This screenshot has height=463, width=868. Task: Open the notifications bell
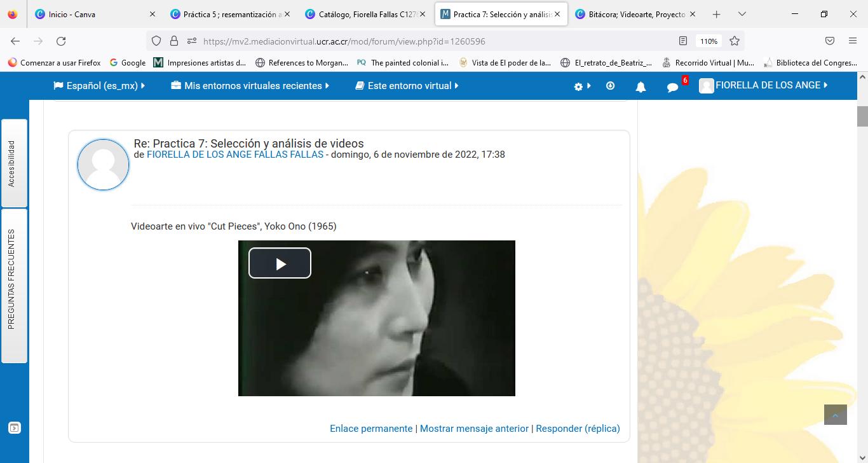click(x=641, y=86)
